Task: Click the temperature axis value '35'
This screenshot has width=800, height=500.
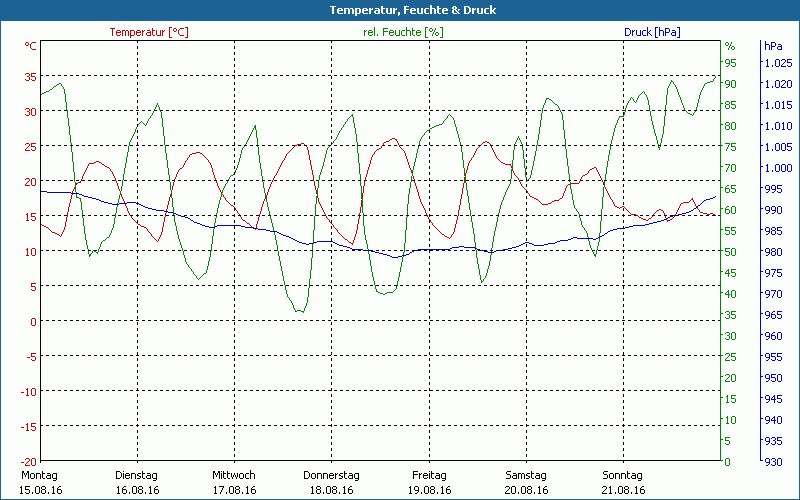Action: (31, 77)
